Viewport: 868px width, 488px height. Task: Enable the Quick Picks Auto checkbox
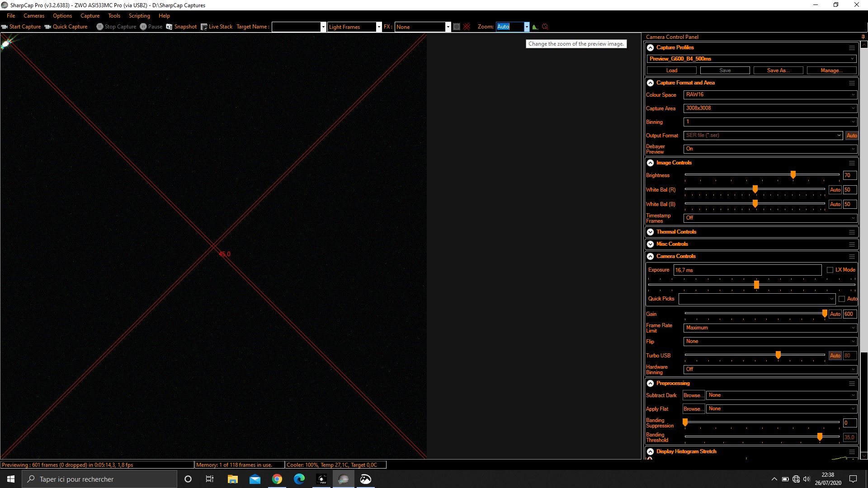[x=842, y=299]
